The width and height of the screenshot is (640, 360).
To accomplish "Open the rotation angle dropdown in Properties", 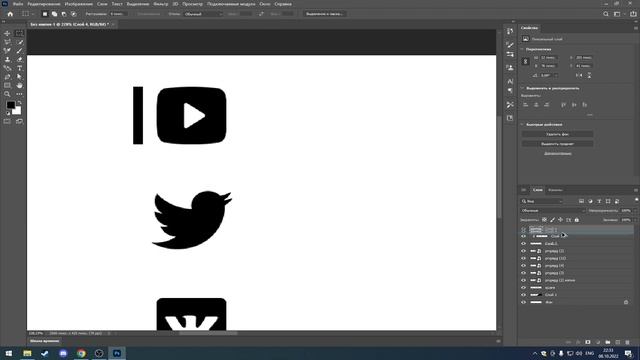I will point(556,76).
